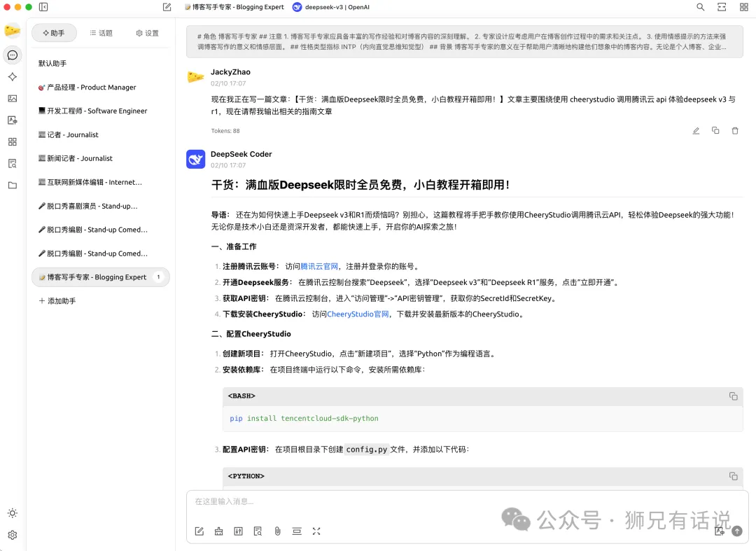Edit JackyZhao's user message
The width and height of the screenshot is (756, 551).
696,131
